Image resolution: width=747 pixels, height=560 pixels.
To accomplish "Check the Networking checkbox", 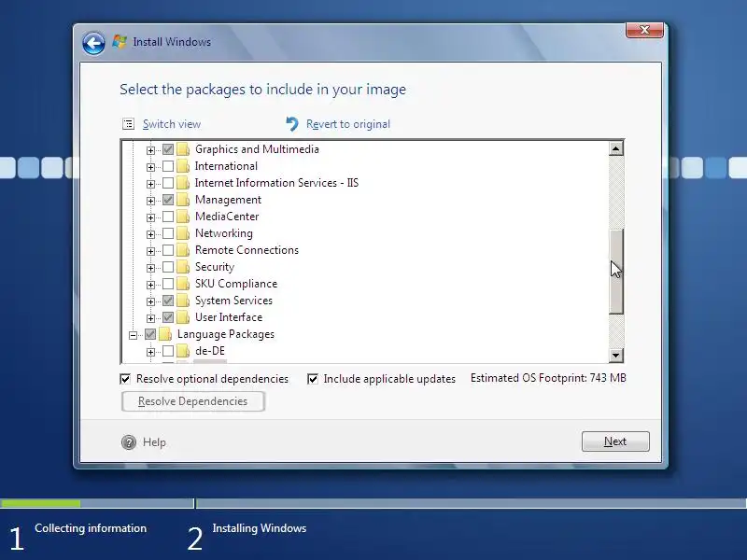I will coord(168,233).
